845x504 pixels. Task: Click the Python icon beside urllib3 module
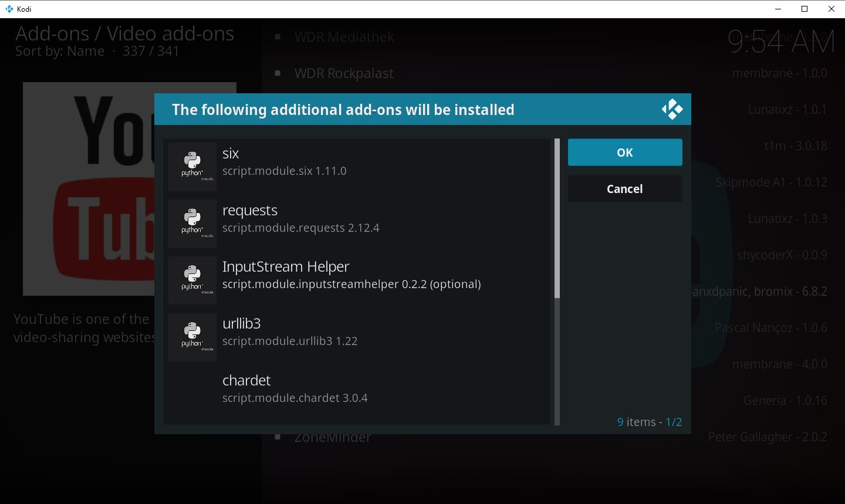(192, 337)
